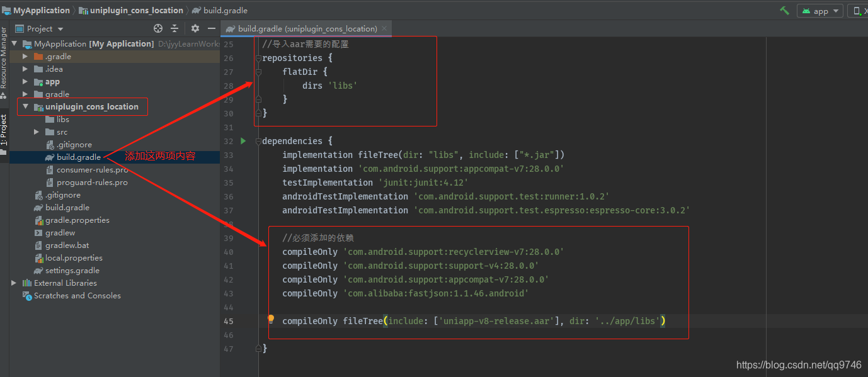This screenshot has width=868, height=377.
Task: Collapse the repositories block fold marker
Action: (x=258, y=58)
